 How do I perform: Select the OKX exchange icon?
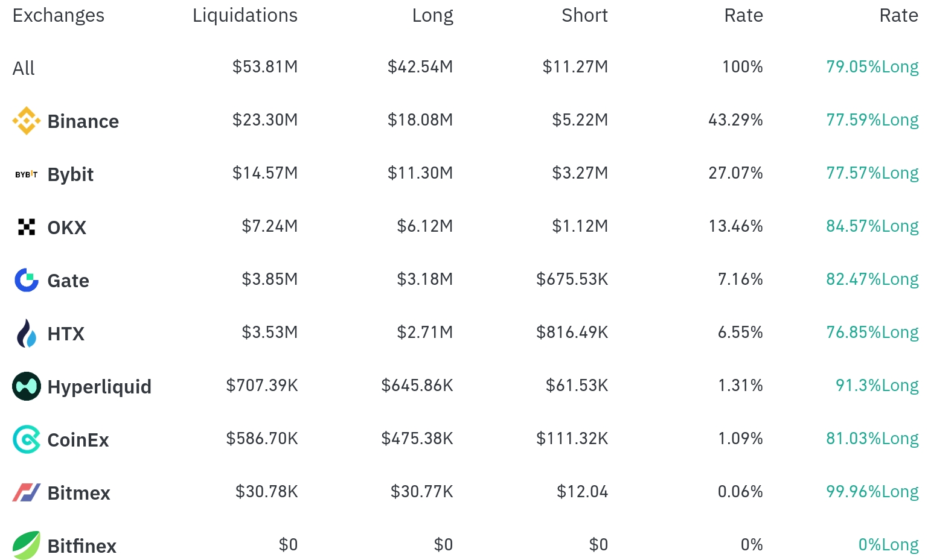[x=27, y=227]
